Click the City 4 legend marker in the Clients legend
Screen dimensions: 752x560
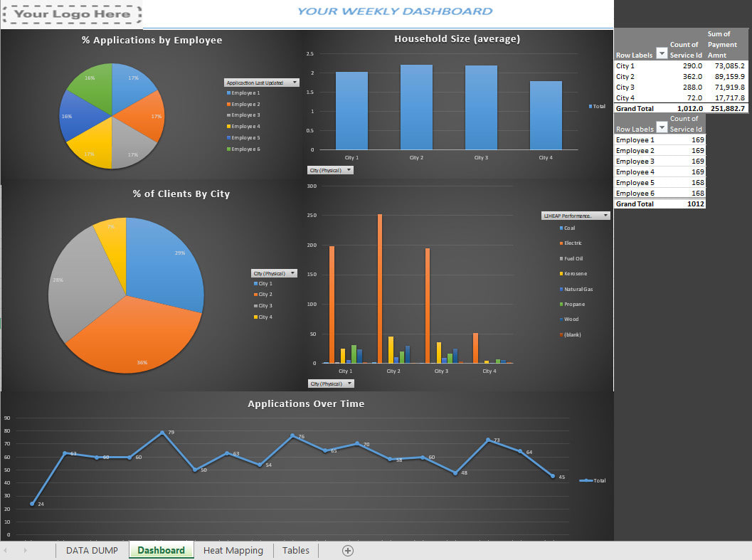pyautogui.click(x=256, y=316)
